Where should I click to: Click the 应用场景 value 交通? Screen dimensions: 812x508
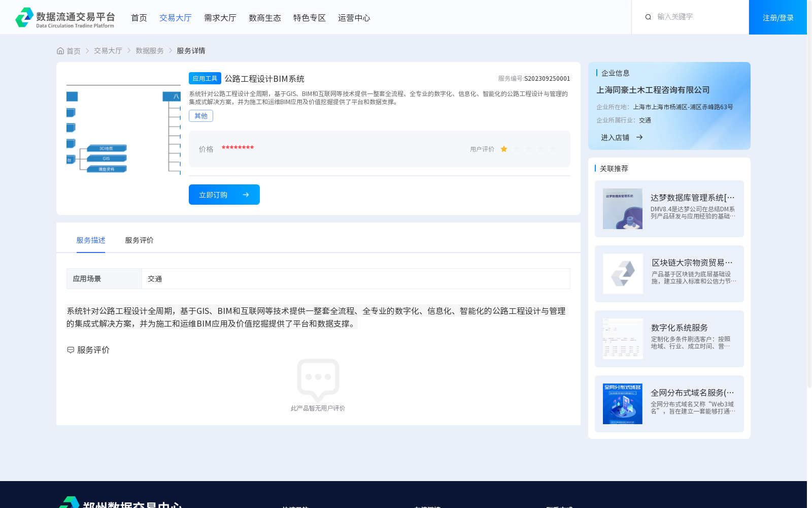pos(155,279)
